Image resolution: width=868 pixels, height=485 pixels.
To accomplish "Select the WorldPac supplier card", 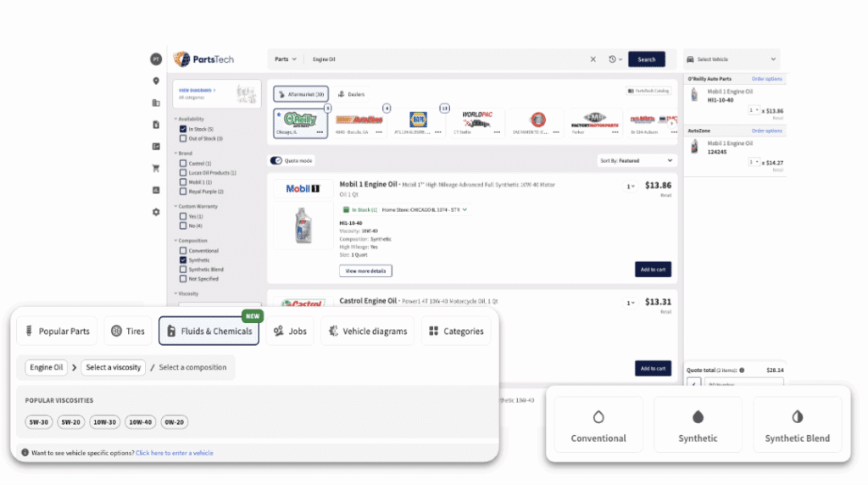I will pyautogui.click(x=476, y=123).
